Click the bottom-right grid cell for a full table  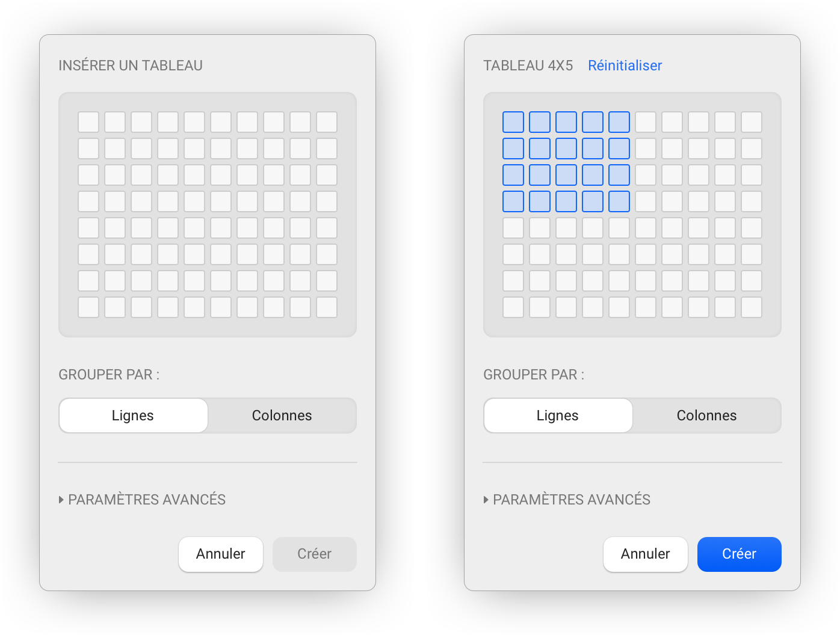click(327, 307)
